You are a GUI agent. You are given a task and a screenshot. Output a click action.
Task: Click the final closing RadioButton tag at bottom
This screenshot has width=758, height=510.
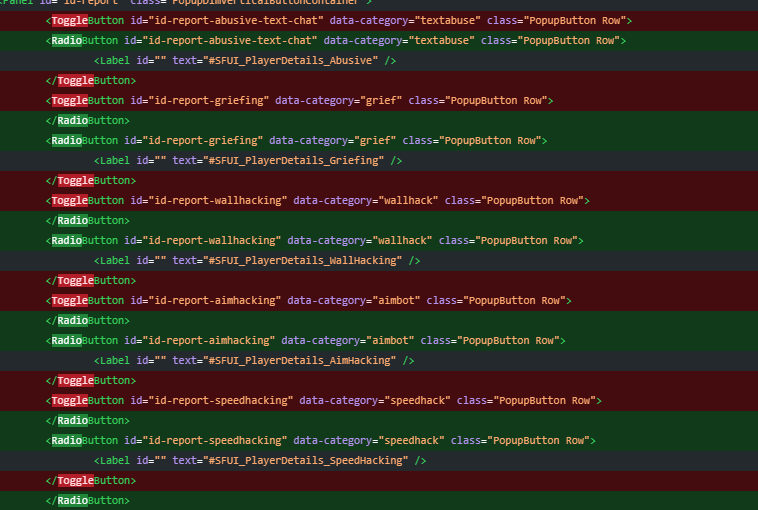click(x=87, y=501)
